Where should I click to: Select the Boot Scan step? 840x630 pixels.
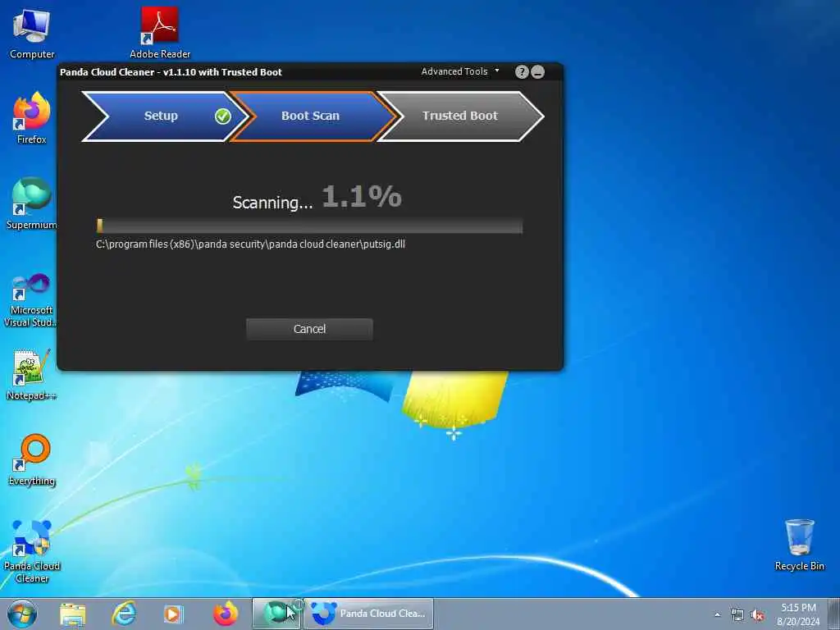(314, 116)
